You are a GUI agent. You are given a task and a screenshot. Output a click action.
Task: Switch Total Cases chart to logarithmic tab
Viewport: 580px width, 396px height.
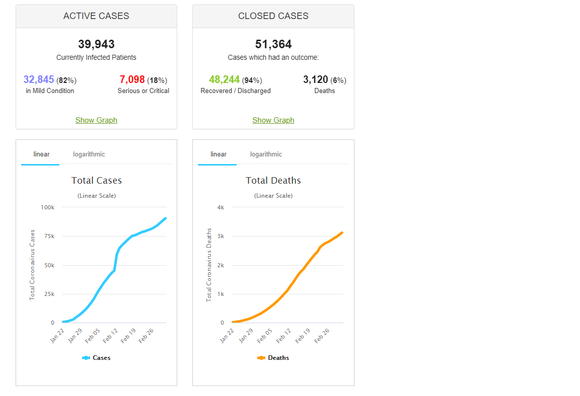click(x=89, y=154)
